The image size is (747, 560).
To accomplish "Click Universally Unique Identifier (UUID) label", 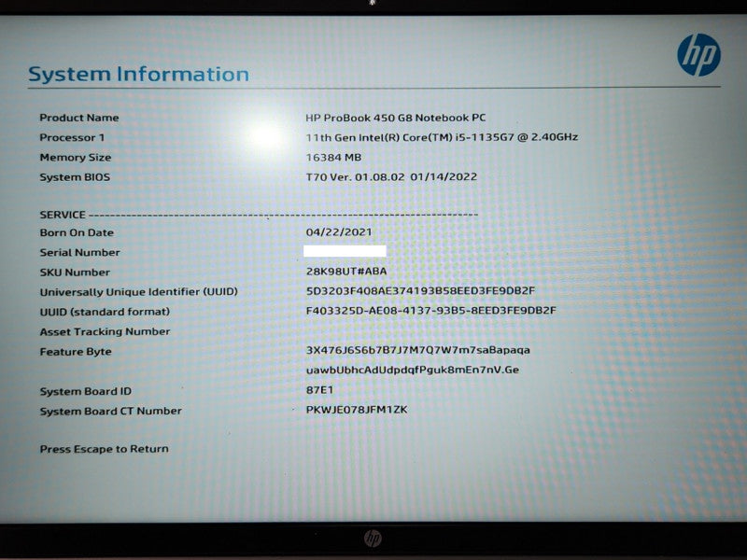I will (138, 292).
